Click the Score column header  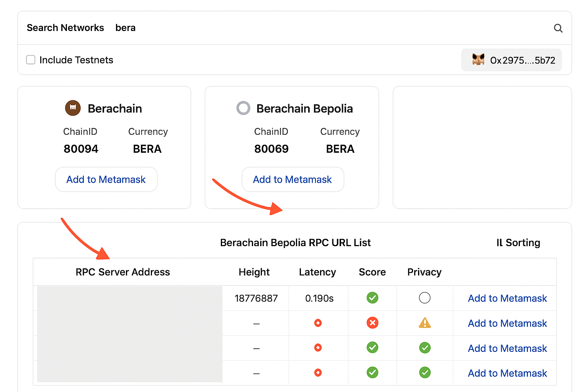(372, 272)
